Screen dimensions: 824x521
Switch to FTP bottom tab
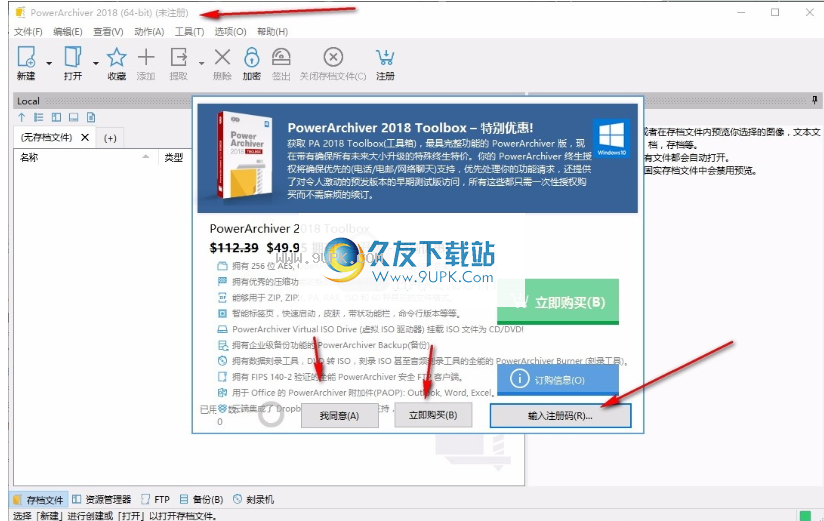(156, 499)
